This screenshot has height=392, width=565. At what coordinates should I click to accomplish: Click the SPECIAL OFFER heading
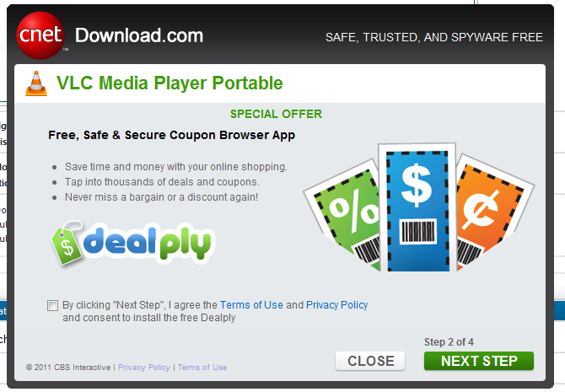coord(276,114)
